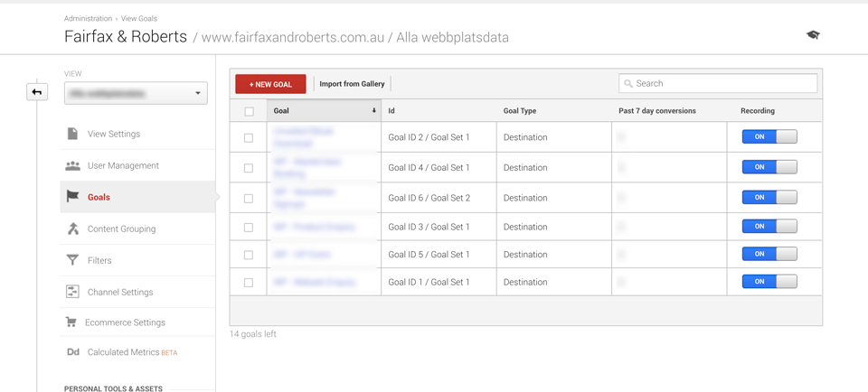Check the box for Goal ID 4 row
The width and height of the screenshot is (868, 392).
point(249,167)
